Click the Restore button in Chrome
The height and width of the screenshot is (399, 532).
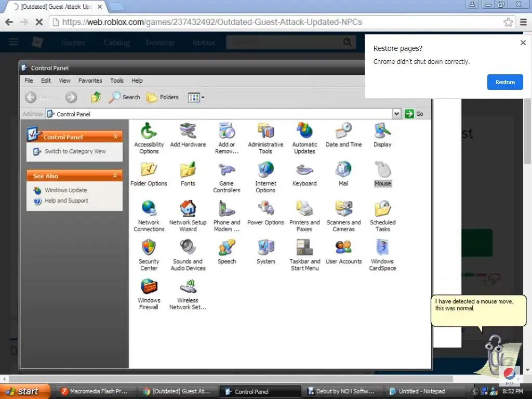[505, 82]
